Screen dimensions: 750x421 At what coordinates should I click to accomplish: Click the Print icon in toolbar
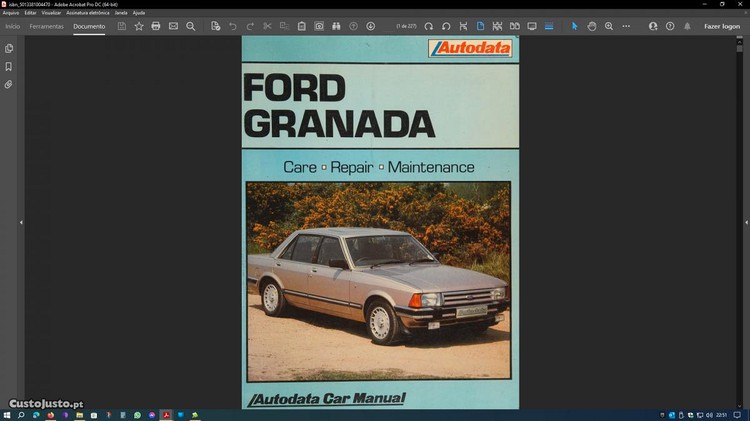(156, 26)
